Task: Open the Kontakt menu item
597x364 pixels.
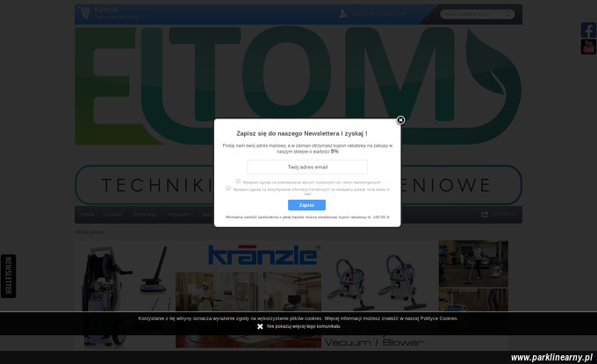Action: tap(113, 215)
